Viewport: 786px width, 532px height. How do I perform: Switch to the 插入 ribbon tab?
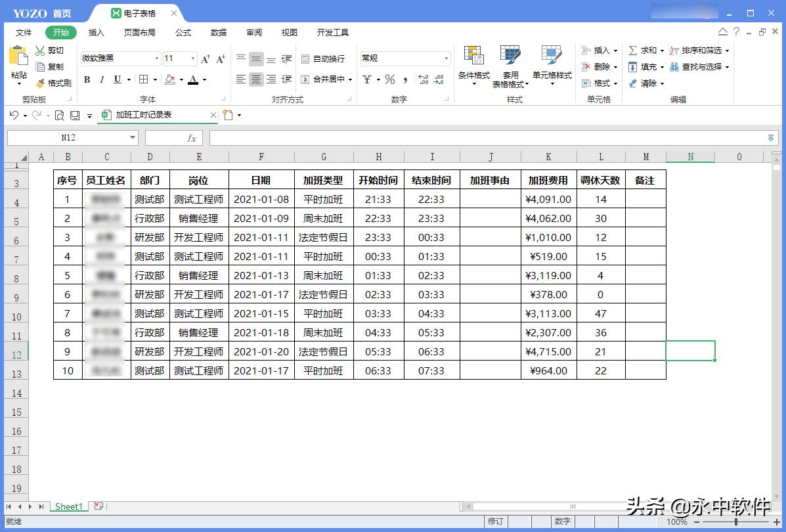coord(97,32)
